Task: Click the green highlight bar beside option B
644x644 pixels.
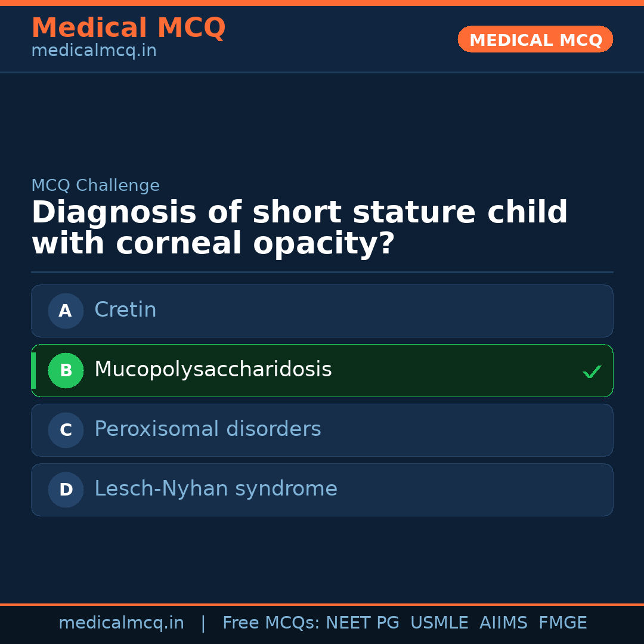Action: coord(33,370)
